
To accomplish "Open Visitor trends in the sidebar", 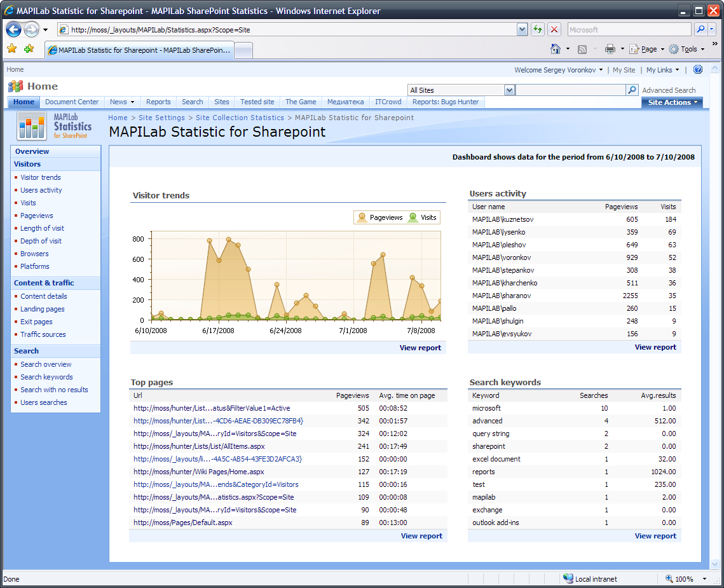I will (x=41, y=177).
